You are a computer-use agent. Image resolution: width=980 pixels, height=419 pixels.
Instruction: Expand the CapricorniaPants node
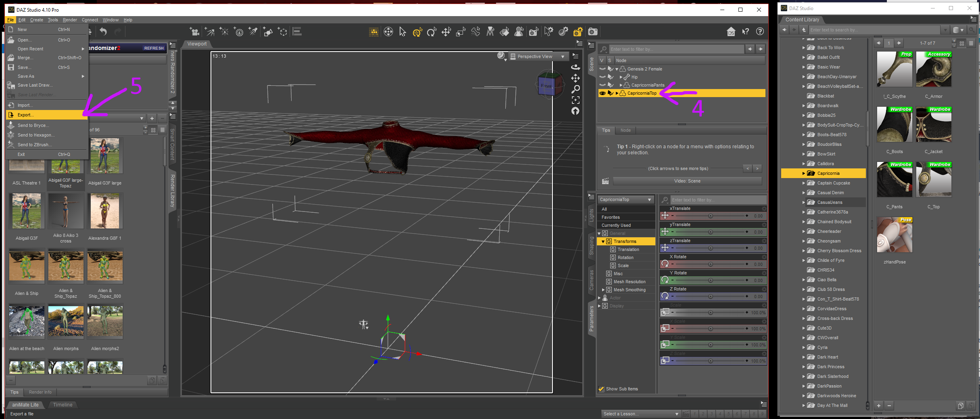point(621,85)
